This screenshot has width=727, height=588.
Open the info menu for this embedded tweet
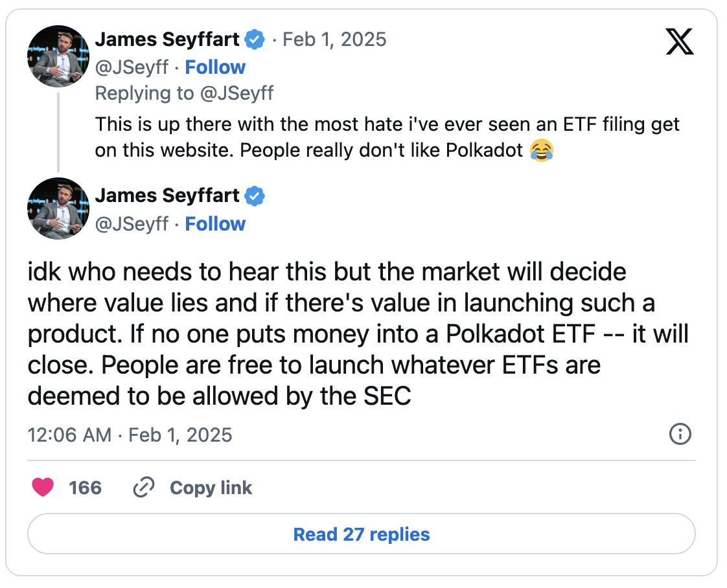pos(680,435)
